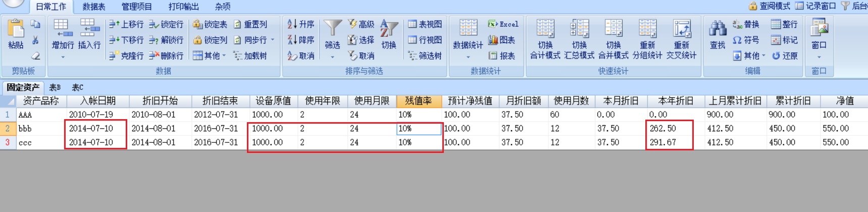Viewport: 868px width, 212px height.
Task: Switch to 行视图 row view
Action: coord(425,40)
